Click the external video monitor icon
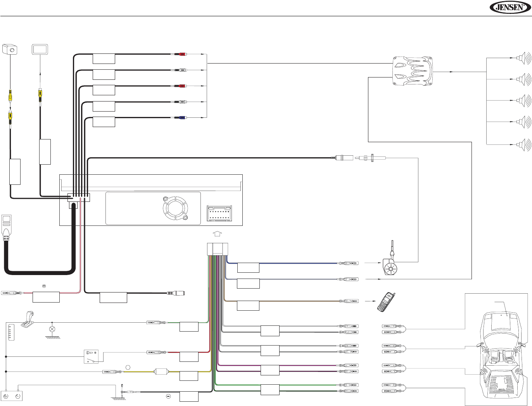Viewport: 532px width, 406px height. point(40,49)
